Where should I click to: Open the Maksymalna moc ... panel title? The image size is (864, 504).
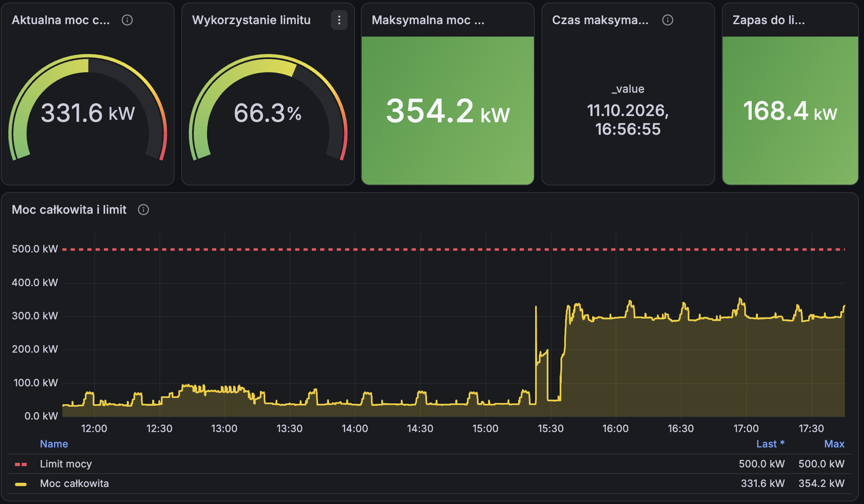pos(428,20)
